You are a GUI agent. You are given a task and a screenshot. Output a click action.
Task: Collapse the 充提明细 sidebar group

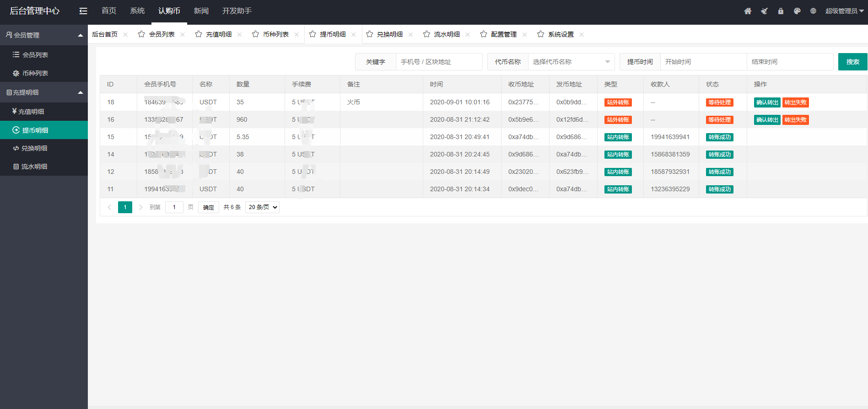[81, 92]
